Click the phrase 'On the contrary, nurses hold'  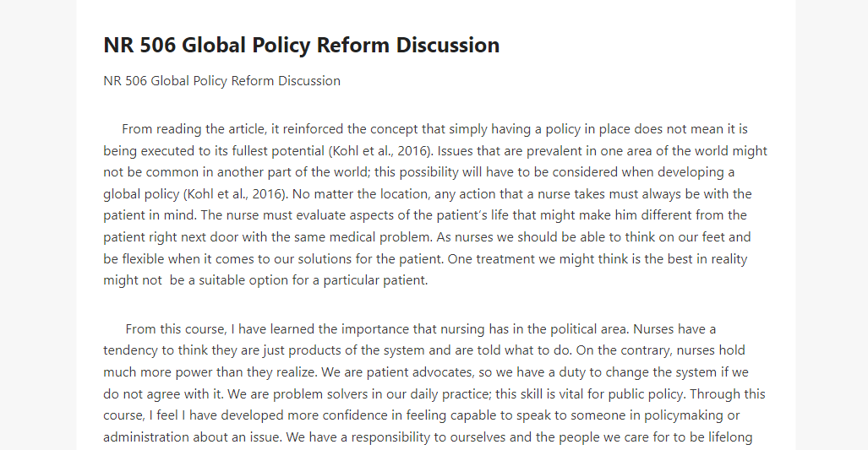point(663,350)
